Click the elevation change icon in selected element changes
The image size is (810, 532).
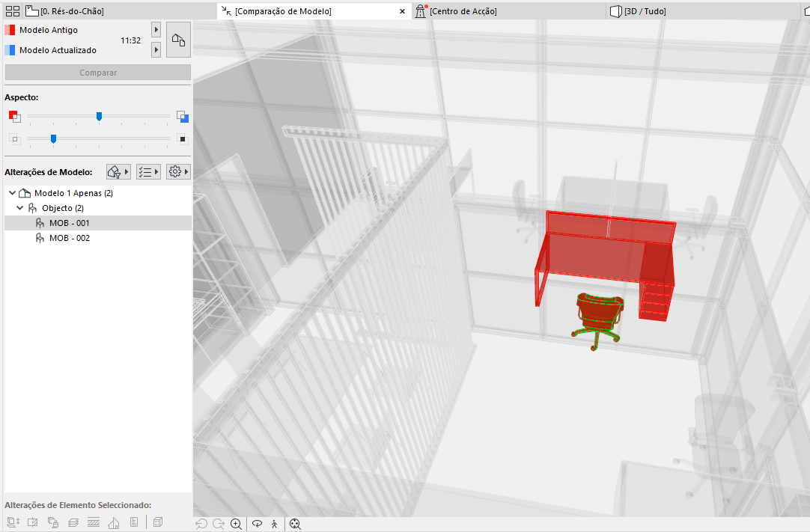tap(13, 522)
